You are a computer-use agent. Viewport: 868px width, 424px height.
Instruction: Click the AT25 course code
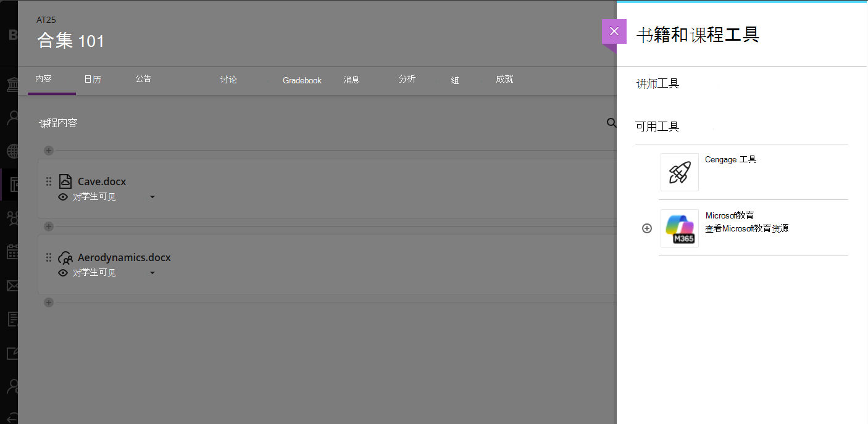tap(46, 20)
